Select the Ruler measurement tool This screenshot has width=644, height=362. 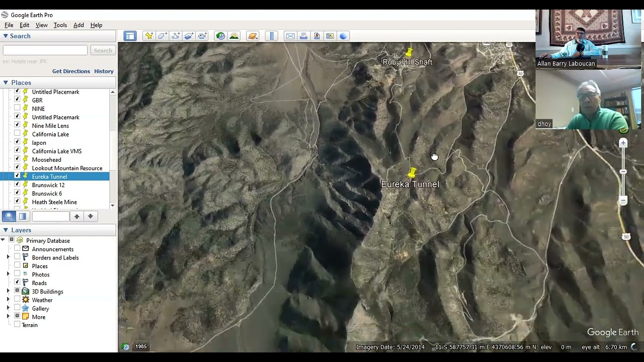coord(272,36)
